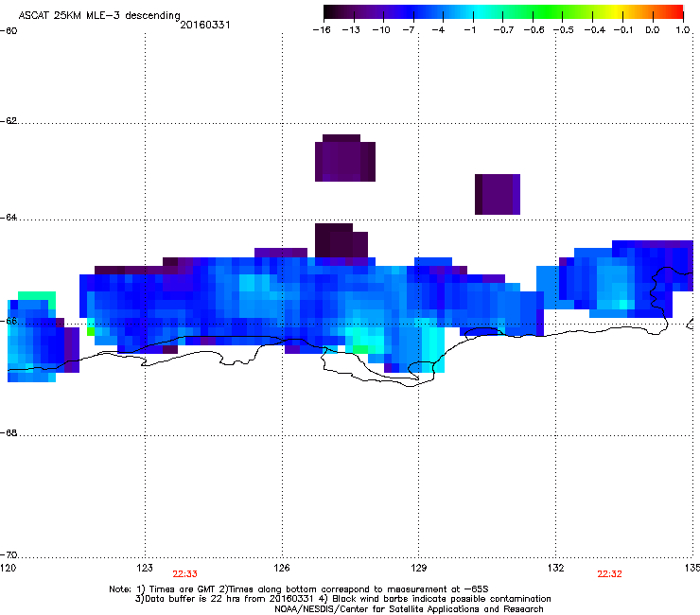Click the -13 color bar label
Image resolution: width=700 pixels, height=615 pixels.
tap(351, 30)
